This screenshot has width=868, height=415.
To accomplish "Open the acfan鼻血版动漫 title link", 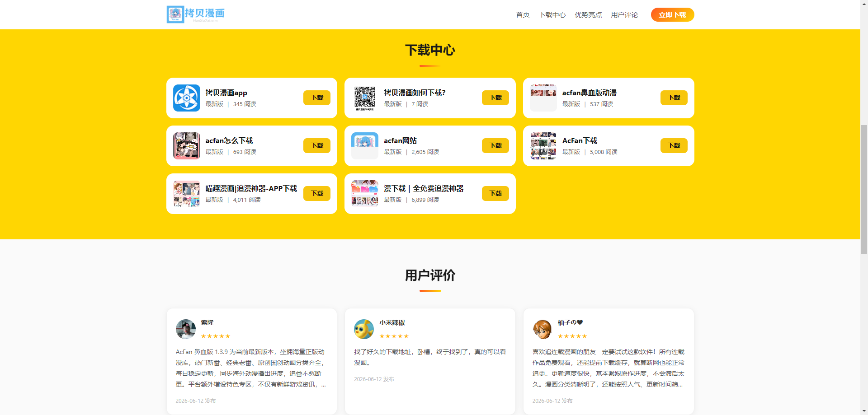I will [590, 93].
